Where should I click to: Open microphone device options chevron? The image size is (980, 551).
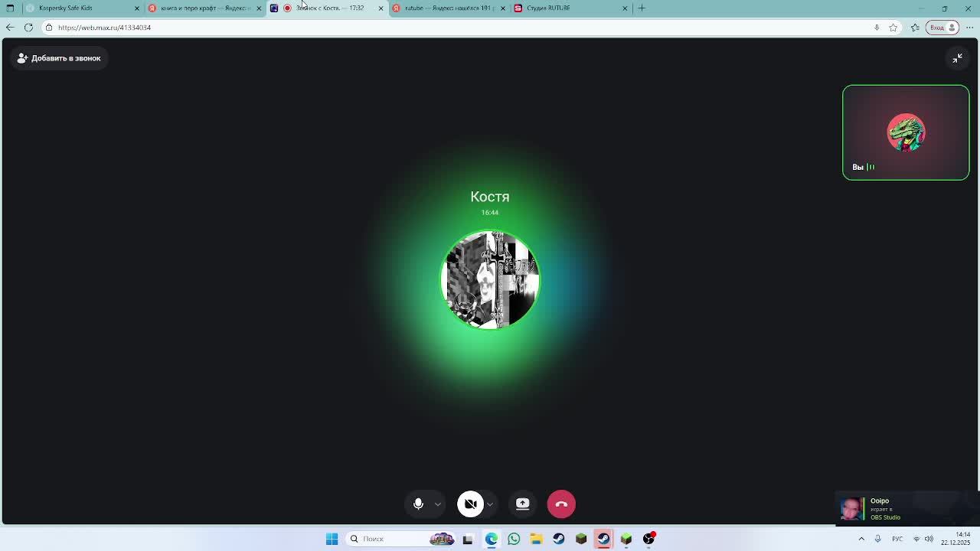(437, 504)
